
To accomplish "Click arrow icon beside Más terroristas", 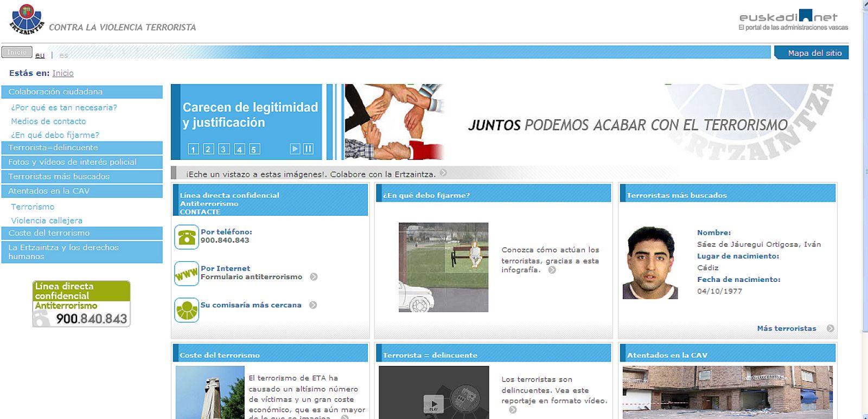I will point(830,328).
